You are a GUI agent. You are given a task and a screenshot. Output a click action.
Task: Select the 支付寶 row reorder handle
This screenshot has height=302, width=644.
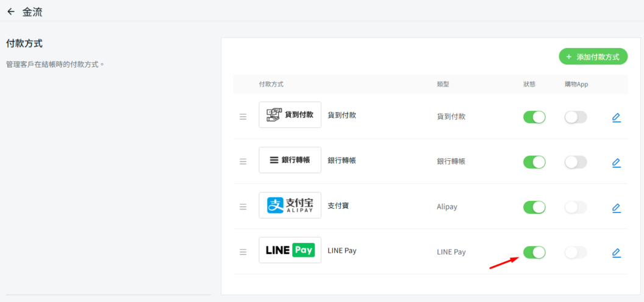pos(243,207)
